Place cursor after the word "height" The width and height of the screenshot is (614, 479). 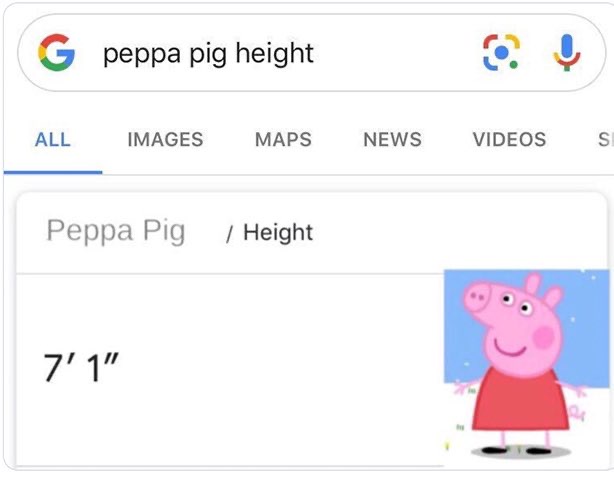tap(315, 53)
